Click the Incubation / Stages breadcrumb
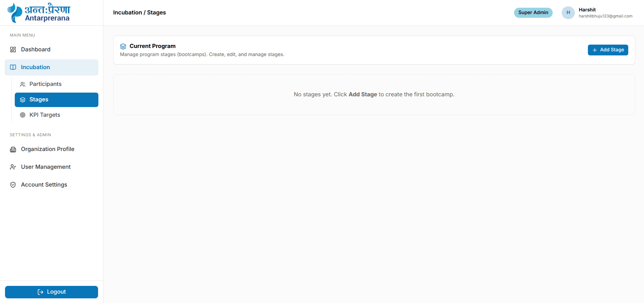This screenshot has height=303, width=644. (x=139, y=13)
